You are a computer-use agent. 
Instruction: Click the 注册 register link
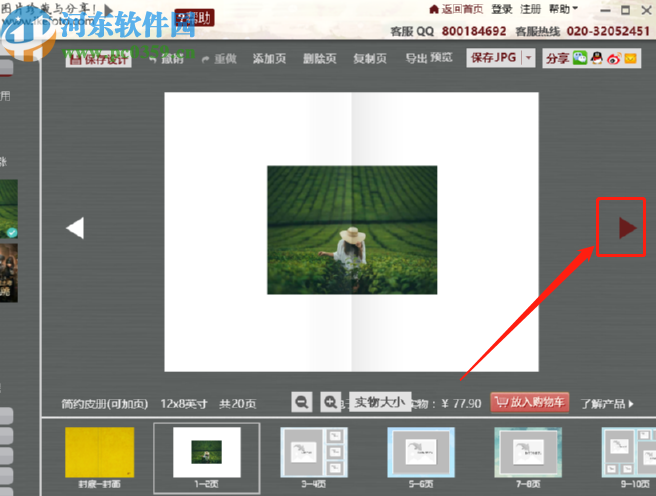click(x=530, y=9)
